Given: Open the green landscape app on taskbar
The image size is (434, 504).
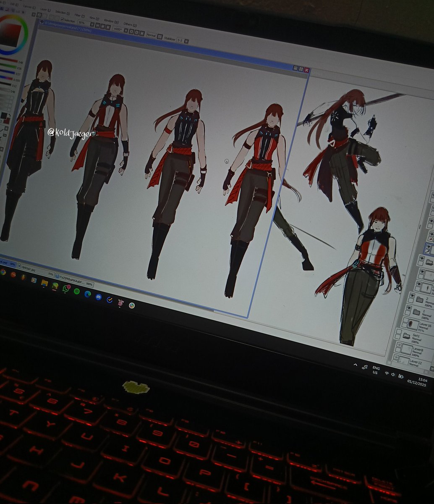Looking at the screenshot, I should coord(55,286).
